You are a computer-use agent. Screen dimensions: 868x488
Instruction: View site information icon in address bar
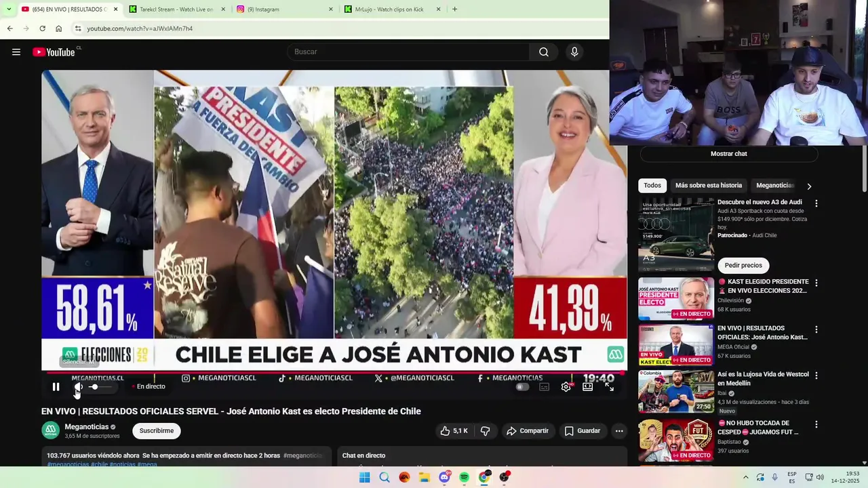pos(78,28)
